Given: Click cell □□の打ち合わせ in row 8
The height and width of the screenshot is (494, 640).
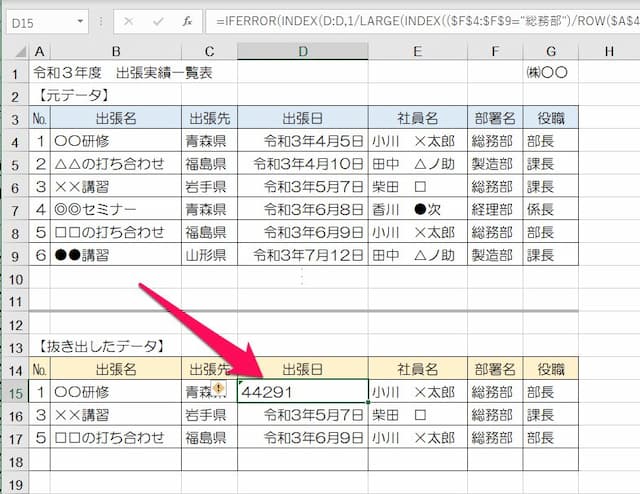Looking at the screenshot, I should point(116,232).
